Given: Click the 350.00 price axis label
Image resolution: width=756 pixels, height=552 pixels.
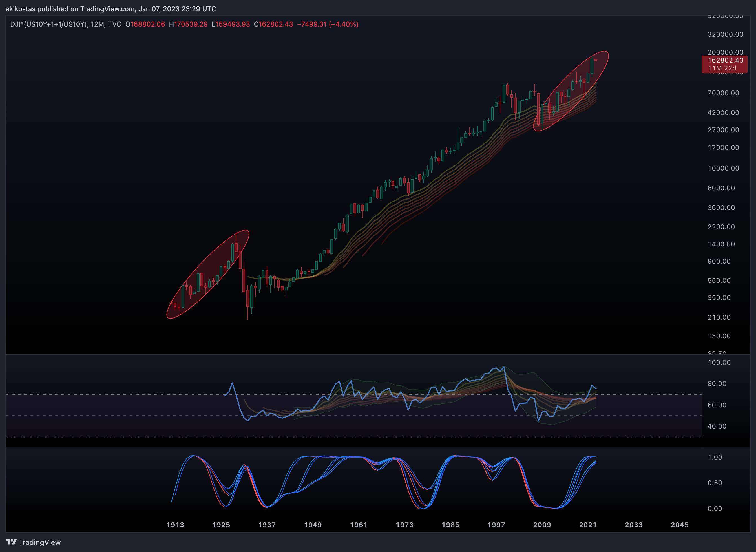Looking at the screenshot, I should pyautogui.click(x=719, y=298).
